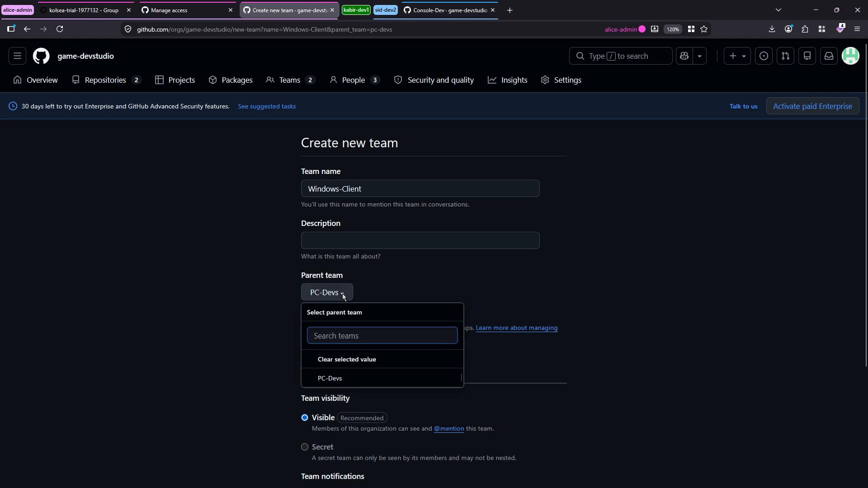Screen dimensions: 868x488
Task: Open Security and quality tab
Action: (x=434, y=80)
